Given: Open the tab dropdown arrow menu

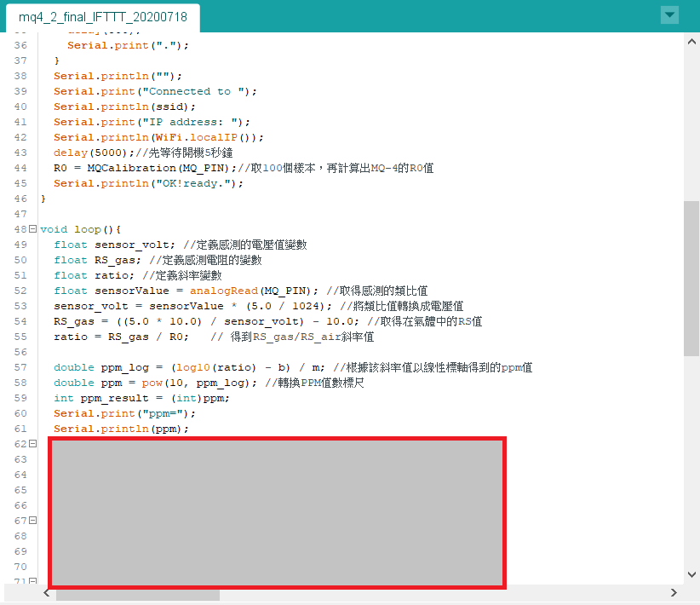Looking at the screenshot, I should [x=669, y=14].
